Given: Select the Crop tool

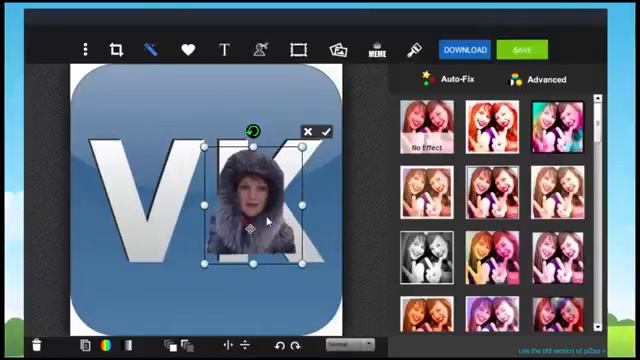Looking at the screenshot, I should 116,50.
